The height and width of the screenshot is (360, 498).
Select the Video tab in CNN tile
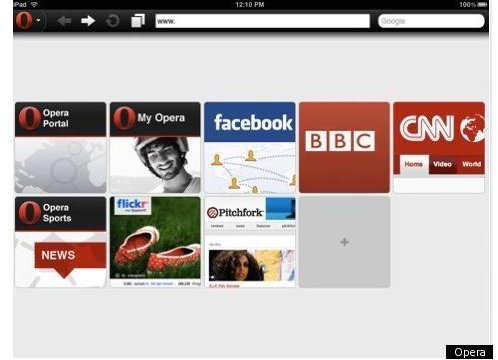[442, 164]
